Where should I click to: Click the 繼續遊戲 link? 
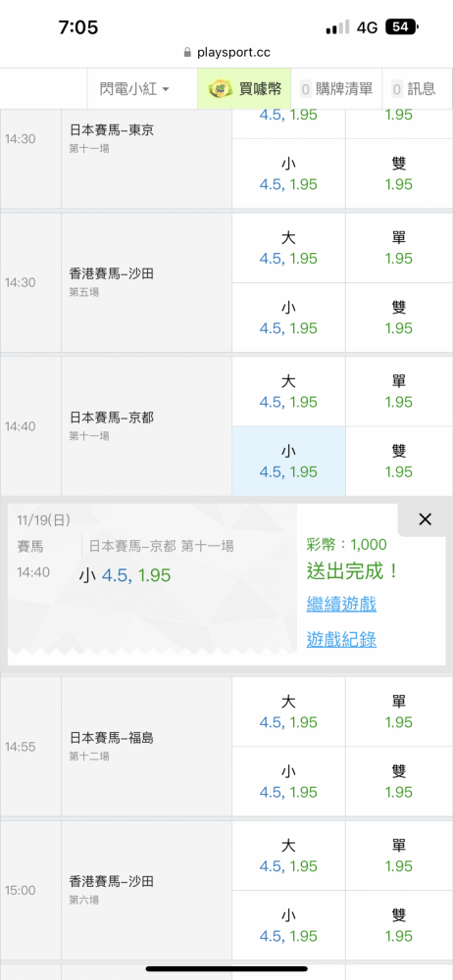tap(341, 605)
